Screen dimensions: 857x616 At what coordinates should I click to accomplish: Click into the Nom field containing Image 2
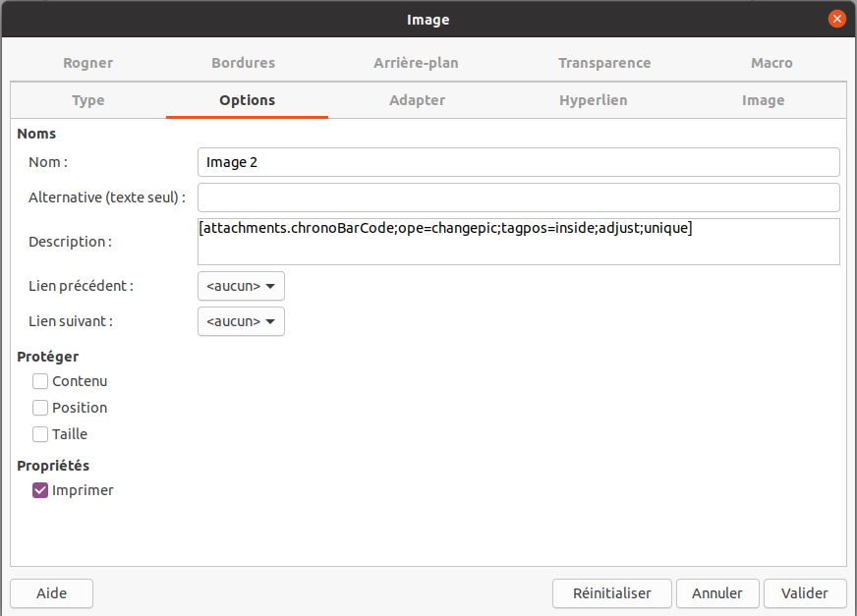click(519, 162)
